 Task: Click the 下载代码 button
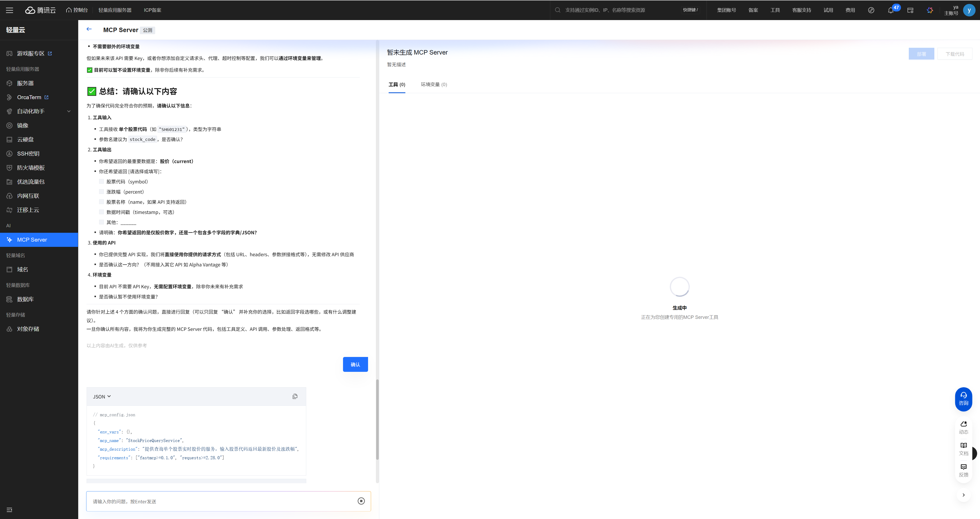point(954,54)
